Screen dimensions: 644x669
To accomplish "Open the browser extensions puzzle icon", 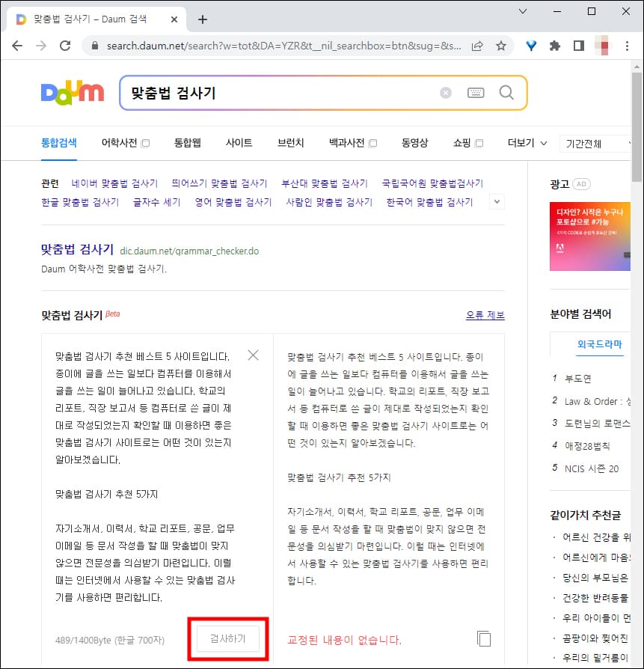I will [x=554, y=46].
